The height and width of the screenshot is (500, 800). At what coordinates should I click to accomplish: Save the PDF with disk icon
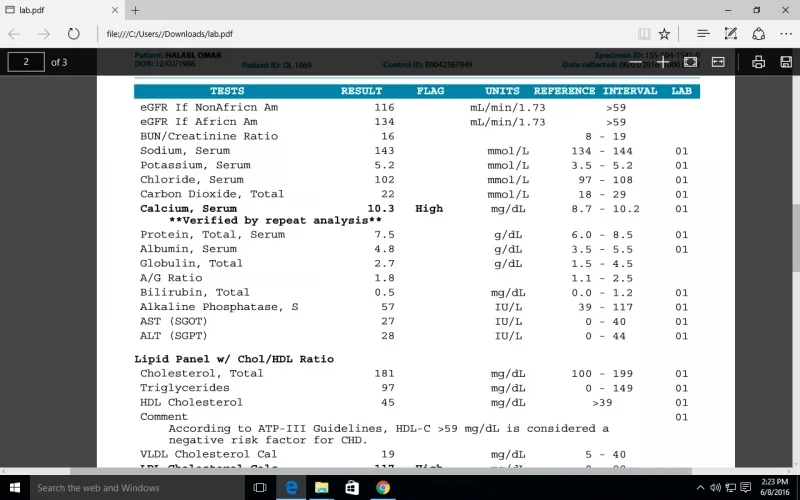[x=786, y=62]
